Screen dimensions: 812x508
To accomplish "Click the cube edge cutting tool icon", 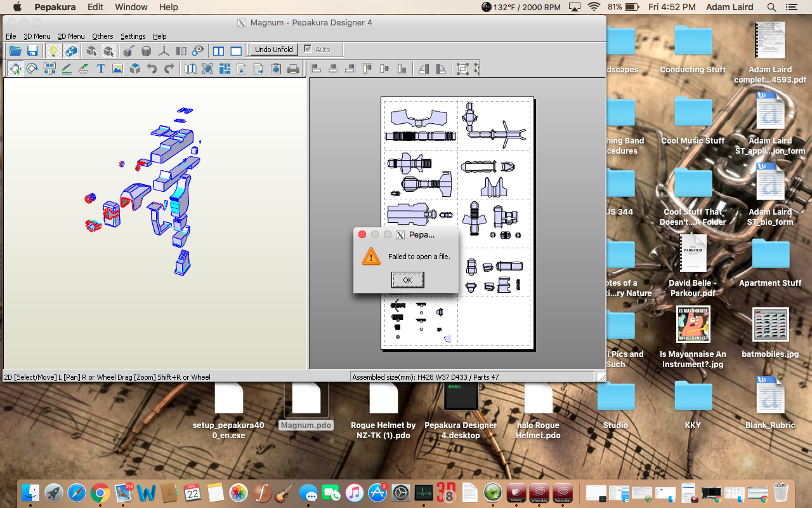I will [x=129, y=51].
